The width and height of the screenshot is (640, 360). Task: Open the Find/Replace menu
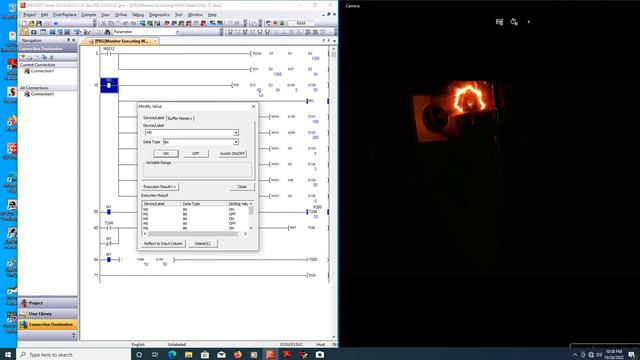(x=64, y=15)
